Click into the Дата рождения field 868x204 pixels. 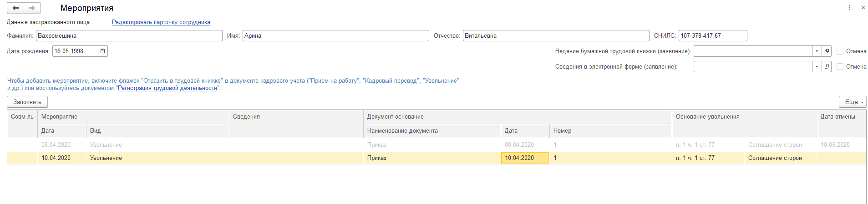(75, 51)
